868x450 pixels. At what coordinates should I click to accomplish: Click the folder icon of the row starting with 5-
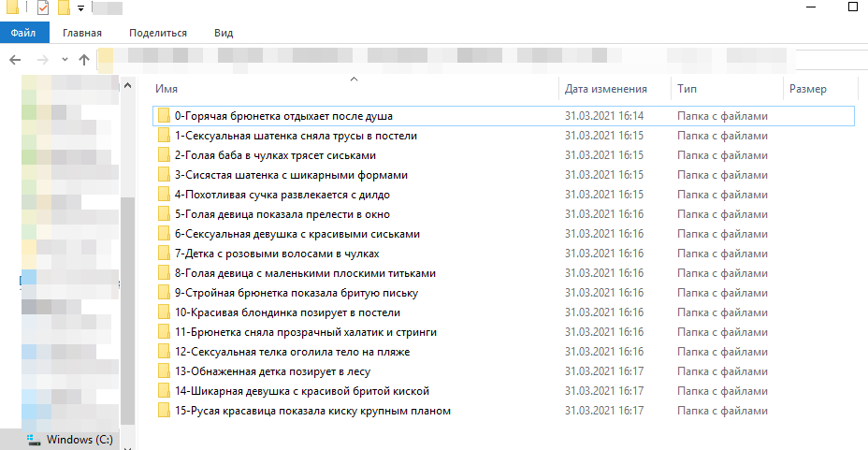164,214
